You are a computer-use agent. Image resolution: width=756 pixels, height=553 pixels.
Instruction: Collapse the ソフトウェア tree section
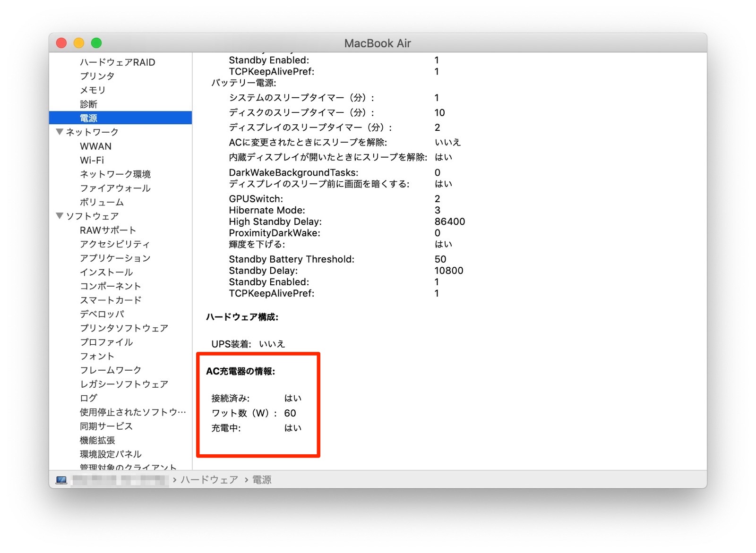coord(60,216)
